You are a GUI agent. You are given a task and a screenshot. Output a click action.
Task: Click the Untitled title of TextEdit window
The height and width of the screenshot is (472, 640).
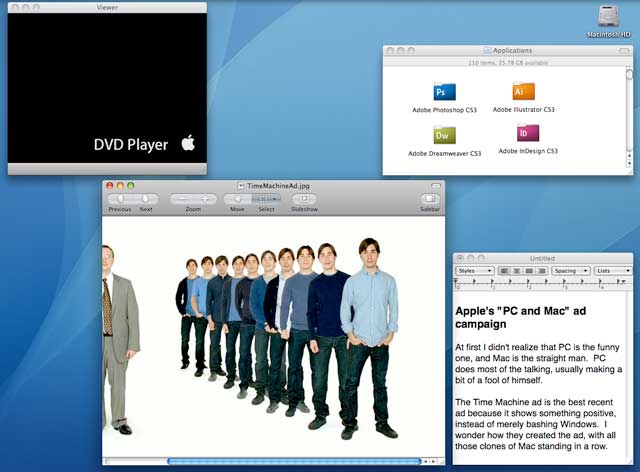(x=542, y=258)
